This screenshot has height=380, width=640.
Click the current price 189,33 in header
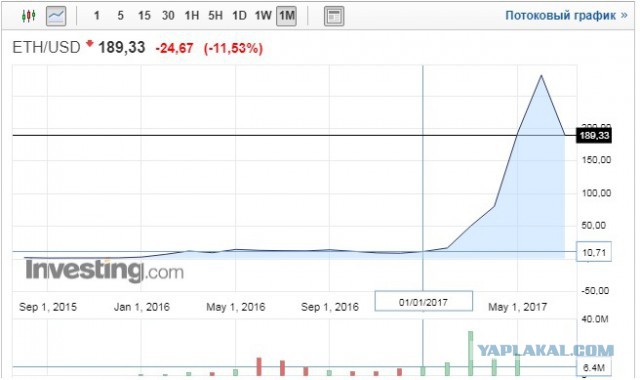122,47
